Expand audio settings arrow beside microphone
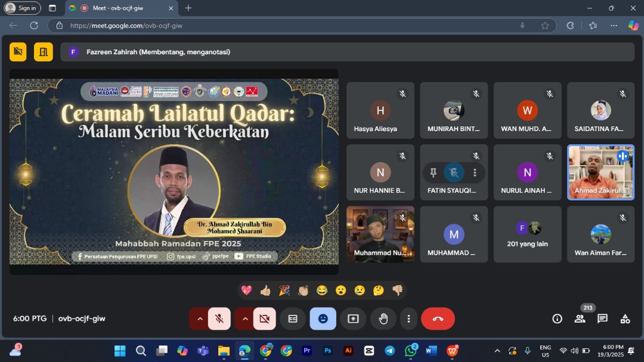Viewport: 644px width, 362px height. tap(200, 318)
